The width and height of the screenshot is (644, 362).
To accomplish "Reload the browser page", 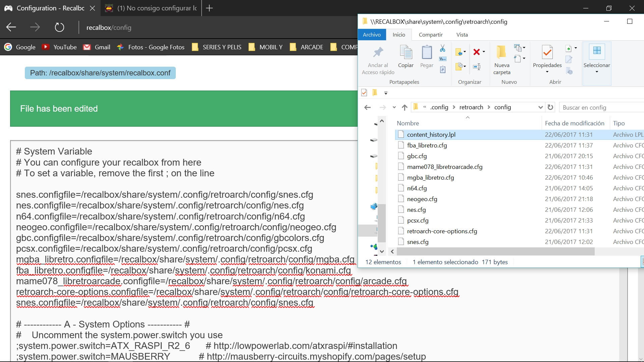I will pos(59,27).
